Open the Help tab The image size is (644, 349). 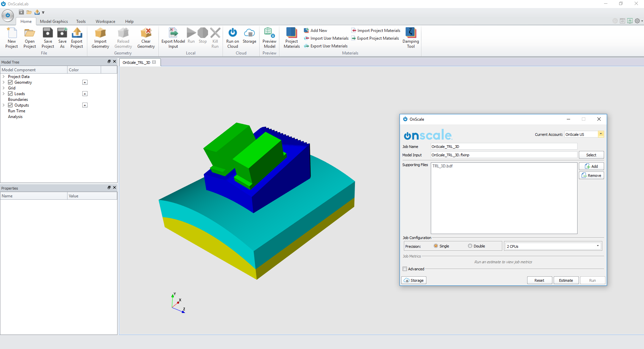pyautogui.click(x=129, y=21)
